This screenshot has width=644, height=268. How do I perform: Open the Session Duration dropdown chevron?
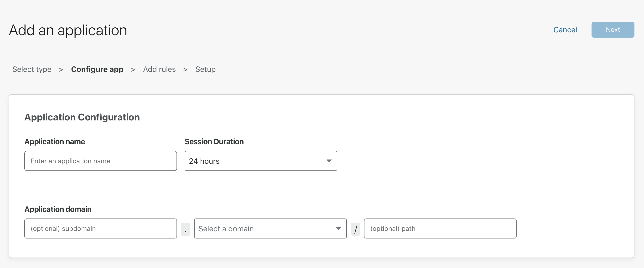click(x=329, y=161)
